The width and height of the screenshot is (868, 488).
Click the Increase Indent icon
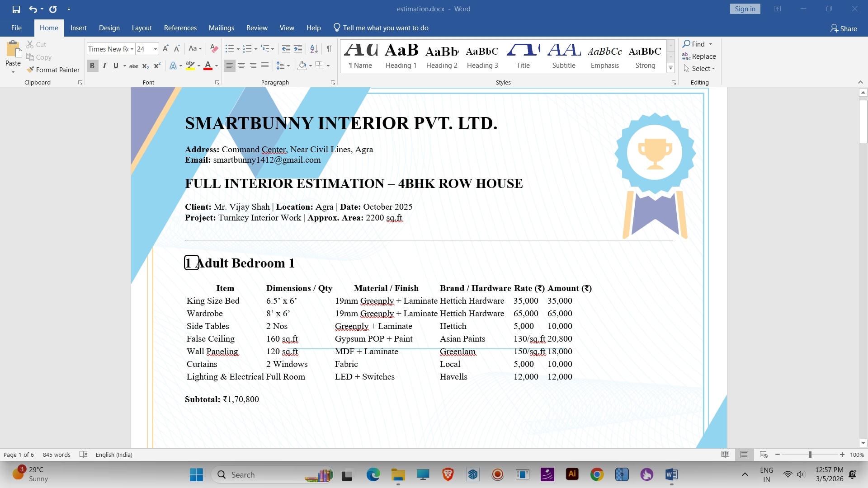(298, 49)
